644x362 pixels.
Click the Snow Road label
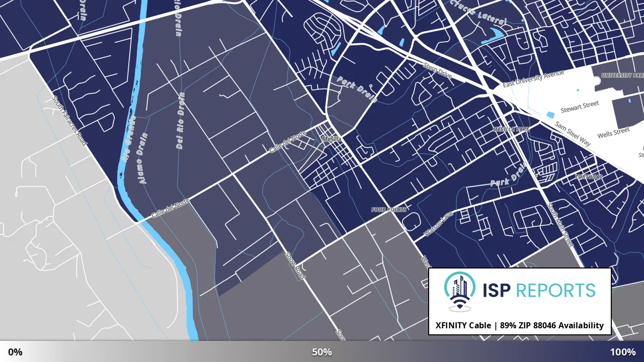tap(295, 266)
